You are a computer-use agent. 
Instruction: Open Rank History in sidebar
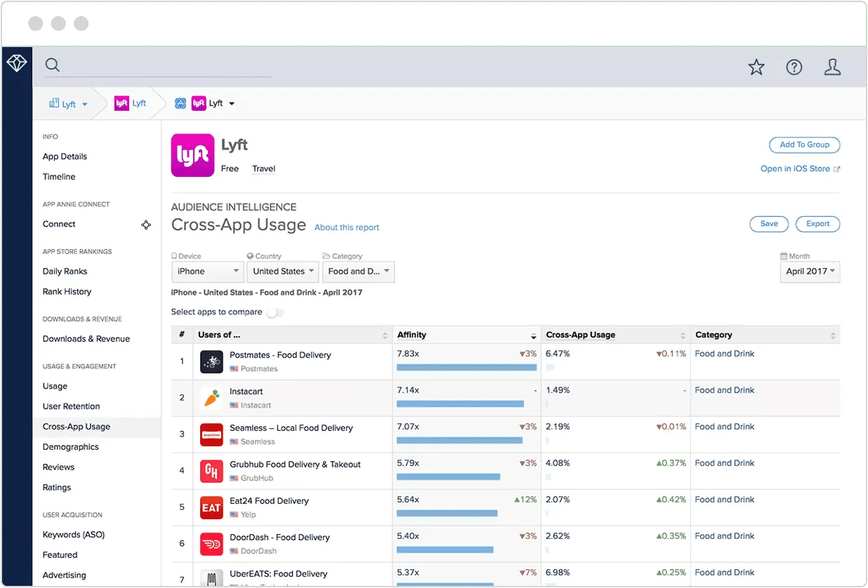coord(67,292)
